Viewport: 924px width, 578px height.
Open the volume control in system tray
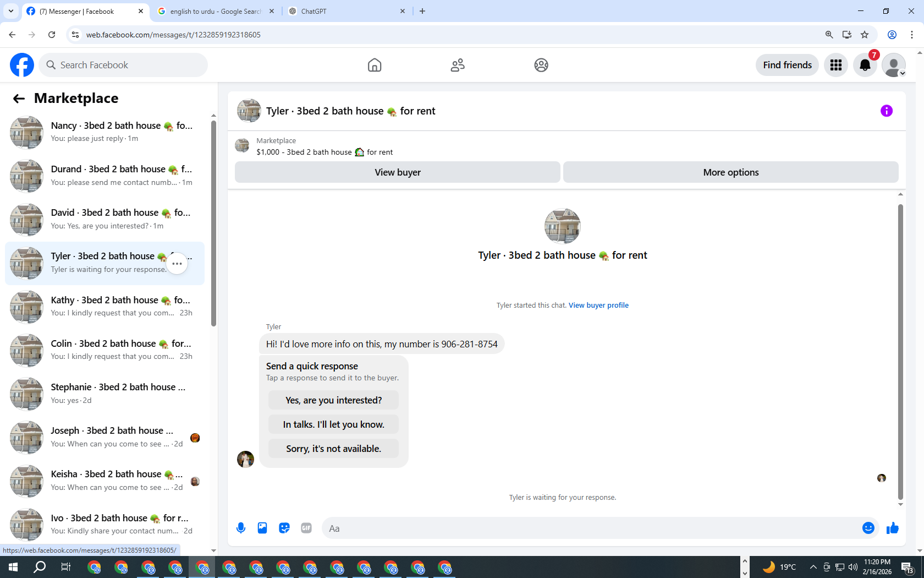coord(853,567)
